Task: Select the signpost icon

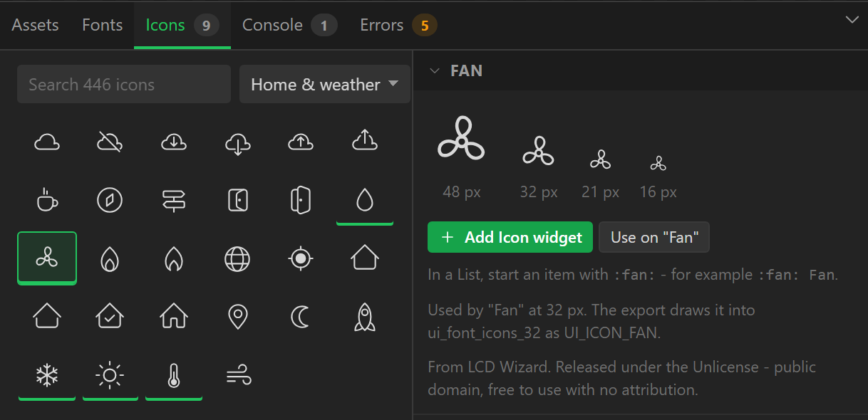Action: (174, 201)
